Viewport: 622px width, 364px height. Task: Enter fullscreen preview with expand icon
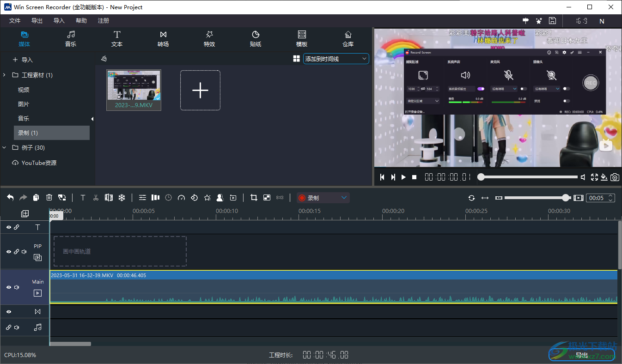coord(594,177)
